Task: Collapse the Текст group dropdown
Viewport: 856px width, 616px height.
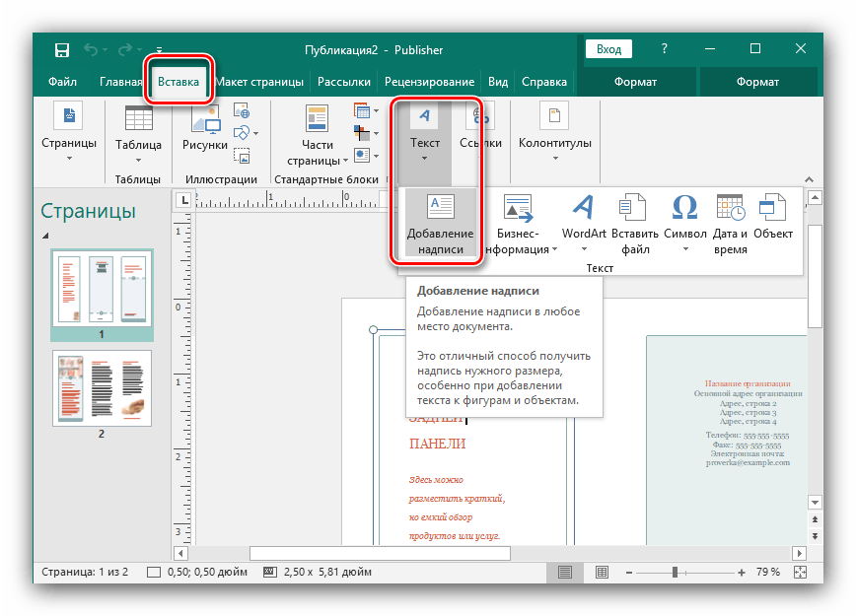Action: click(425, 146)
